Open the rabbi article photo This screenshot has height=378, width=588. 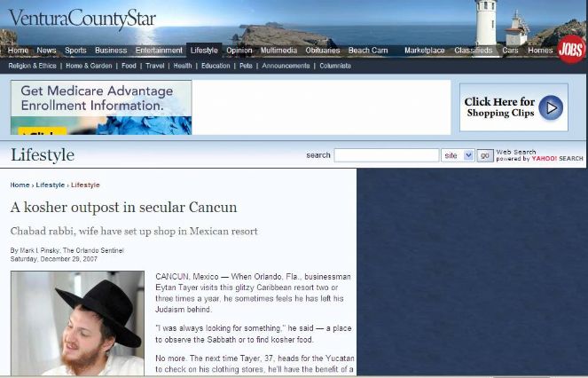point(77,323)
